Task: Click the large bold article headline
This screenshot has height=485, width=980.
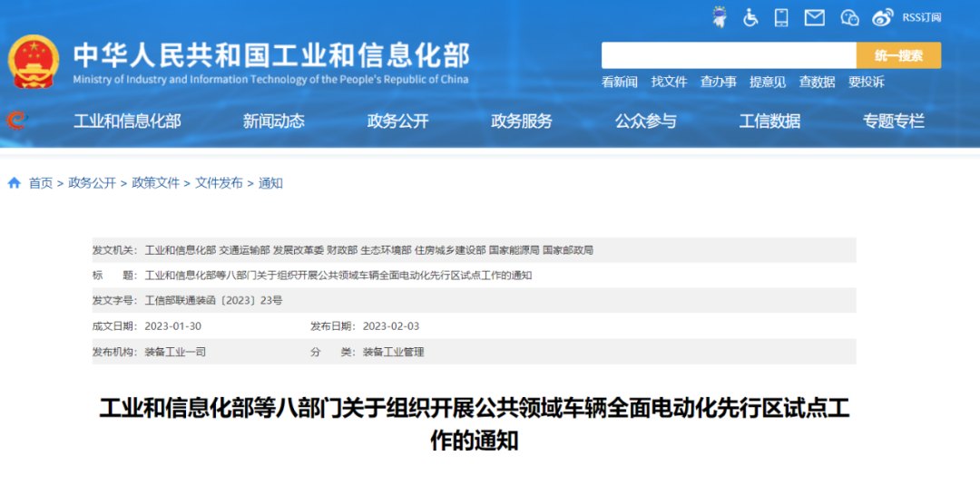Action: [x=475, y=424]
